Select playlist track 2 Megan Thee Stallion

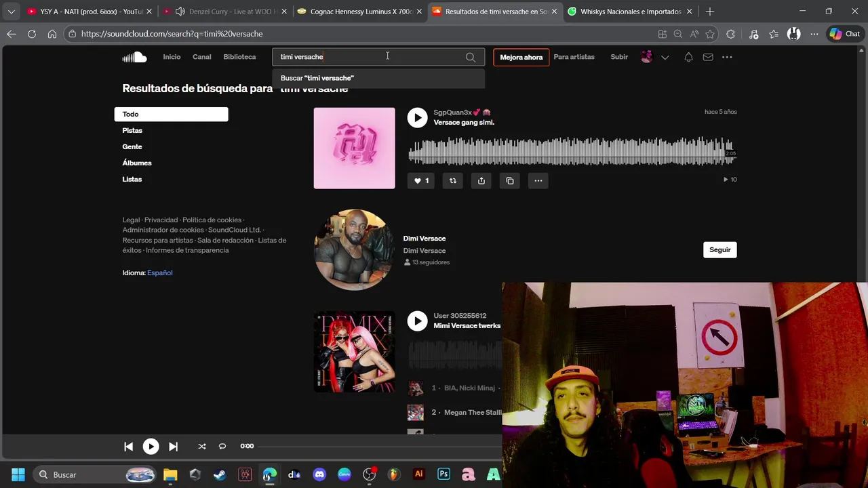pyautogui.click(x=454, y=412)
